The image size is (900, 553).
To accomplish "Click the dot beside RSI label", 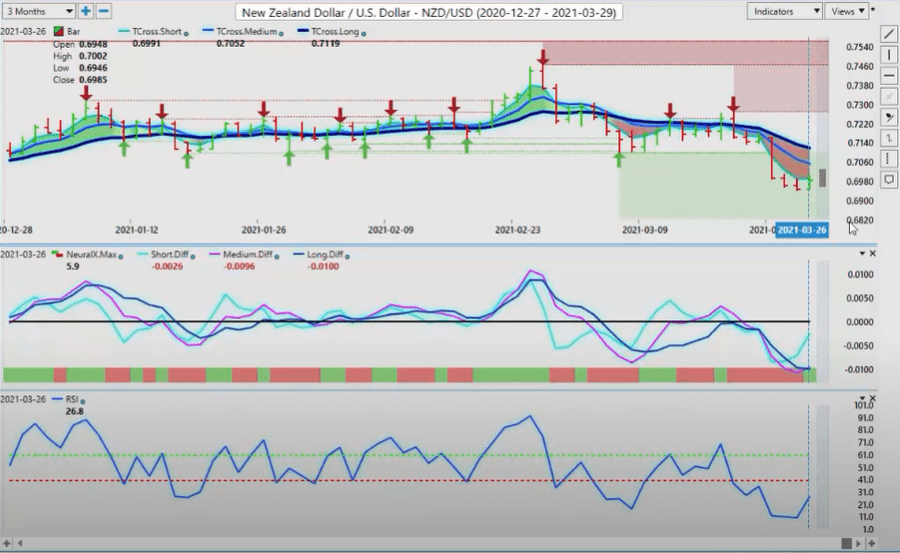I will point(83,401).
